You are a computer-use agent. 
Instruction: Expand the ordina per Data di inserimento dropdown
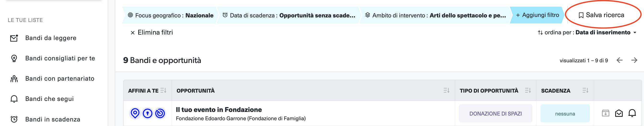(x=587, y=32)
